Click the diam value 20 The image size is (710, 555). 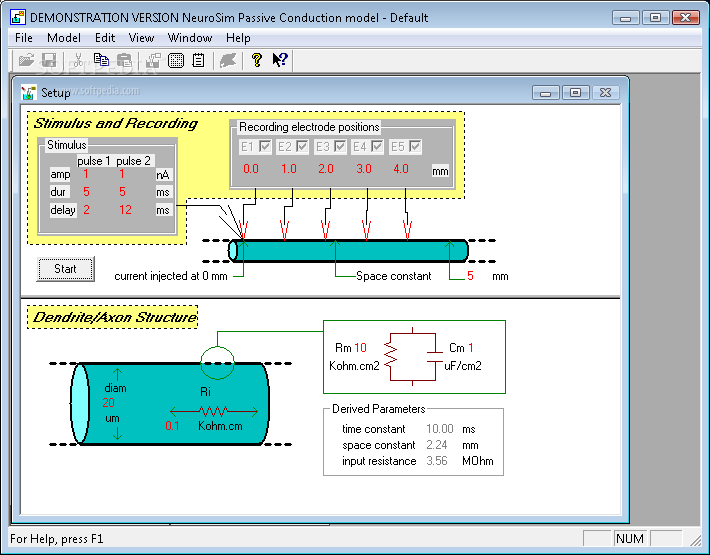(108, 402)
